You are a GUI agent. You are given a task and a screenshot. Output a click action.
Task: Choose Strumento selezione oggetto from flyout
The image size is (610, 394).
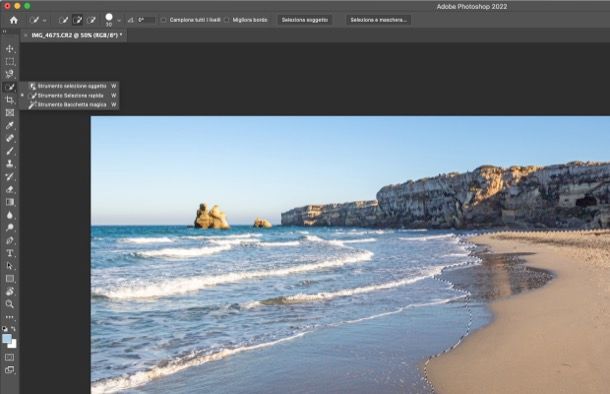pyautogui.click(x=69, y=86)
